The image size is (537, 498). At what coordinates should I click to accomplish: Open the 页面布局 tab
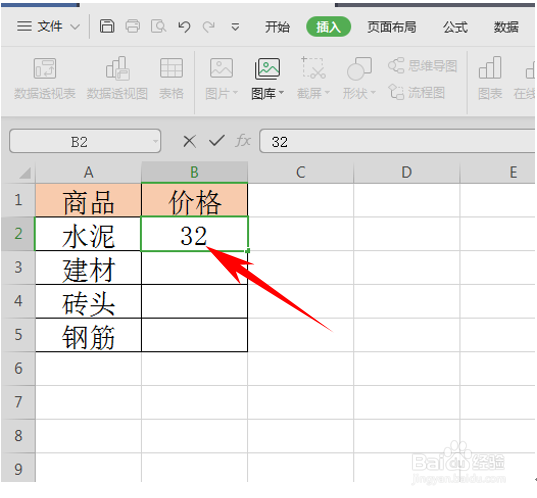tap(392, 27)
